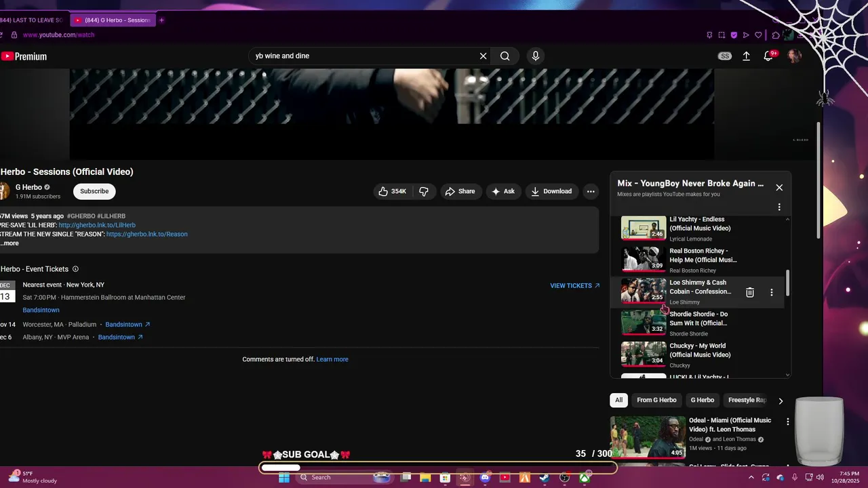This screenshot has width=868, height=488.
Task: Click the dislike thumbs-down icon
Action: coord(424,191)
